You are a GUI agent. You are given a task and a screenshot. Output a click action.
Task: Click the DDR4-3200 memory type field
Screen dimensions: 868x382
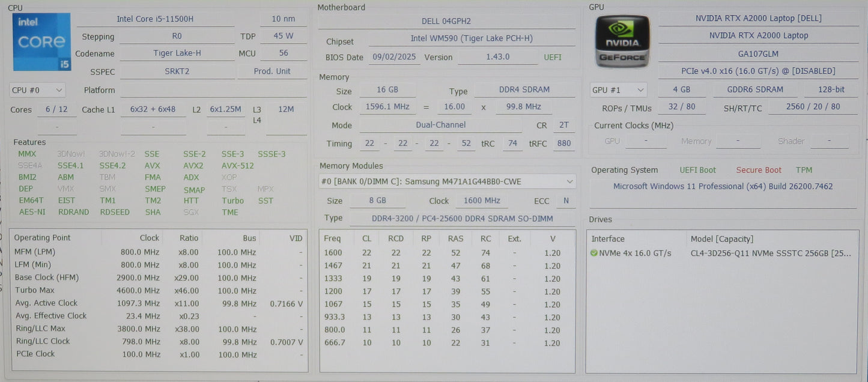pos(455,219)
